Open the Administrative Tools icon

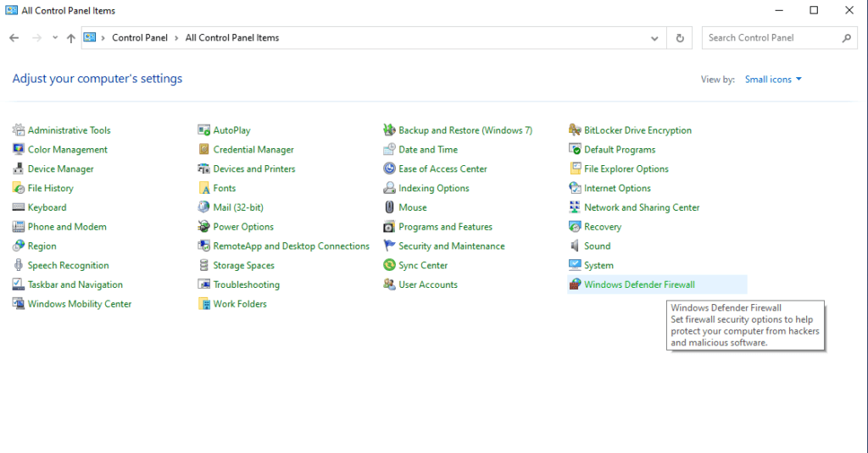[19, 130]
